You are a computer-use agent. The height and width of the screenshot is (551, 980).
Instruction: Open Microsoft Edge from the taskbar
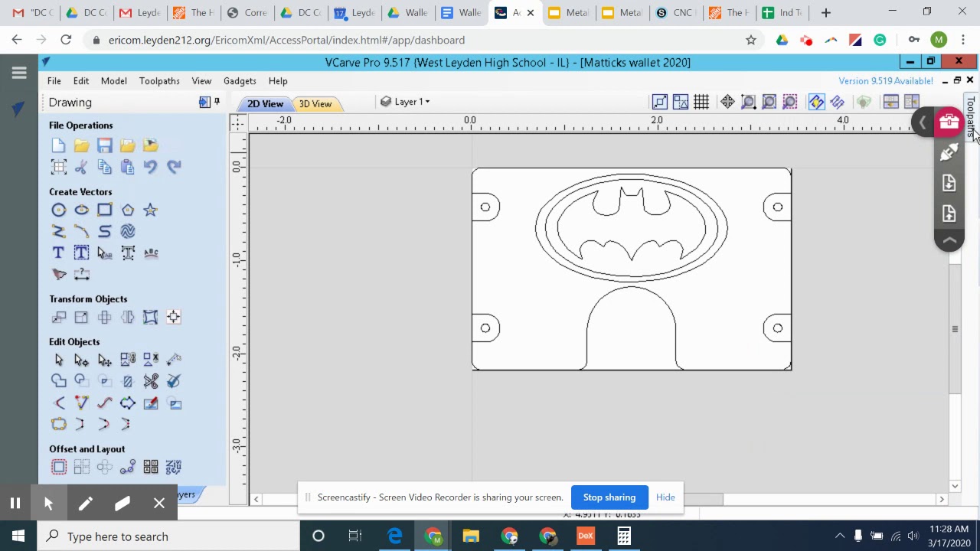(x=394, y=536)
